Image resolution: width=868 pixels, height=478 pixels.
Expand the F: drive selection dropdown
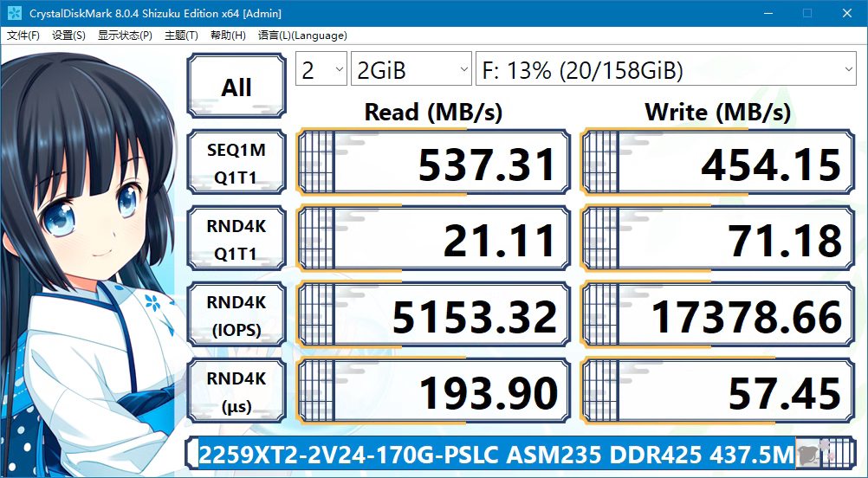coord(664,70)
